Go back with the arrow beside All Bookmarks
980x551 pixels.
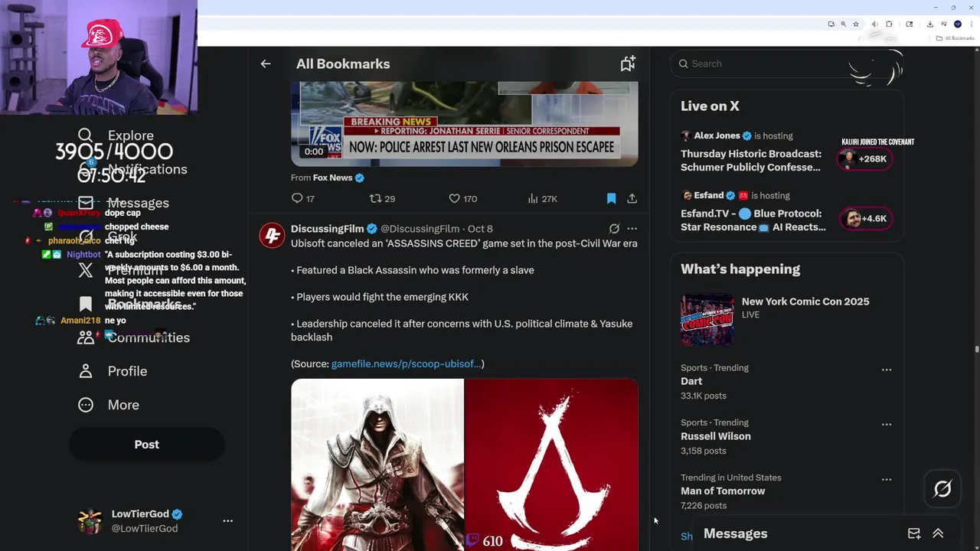click(x=266, y=64)
